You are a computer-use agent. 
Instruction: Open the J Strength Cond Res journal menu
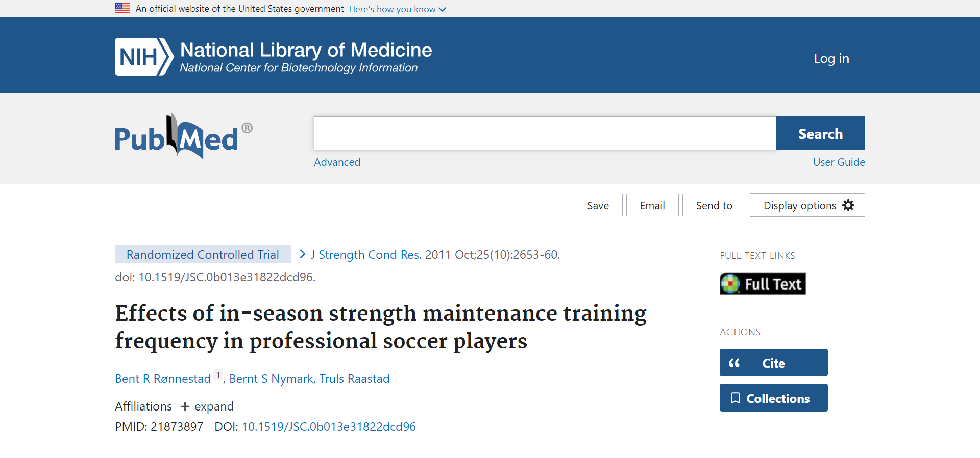(365, 255)
